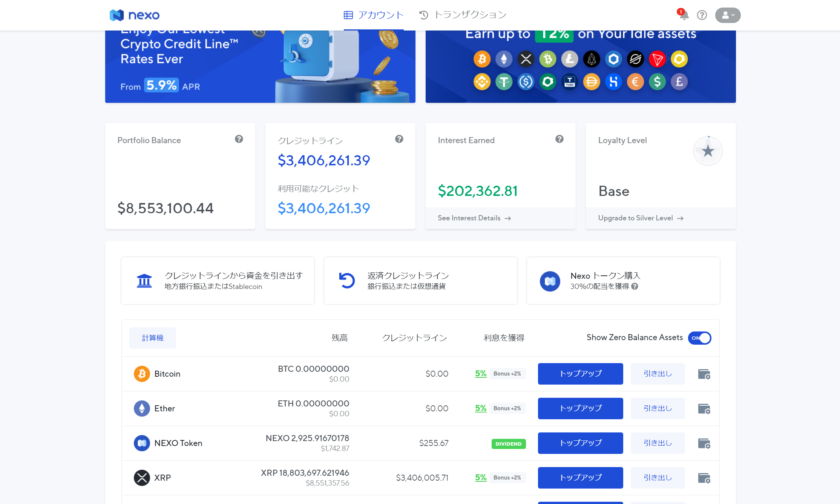Image resolution: width=840 pixels, height=504 pixels.
Task: Click NEXO 2,925.91670178 balance
Action: pos(307,438)
